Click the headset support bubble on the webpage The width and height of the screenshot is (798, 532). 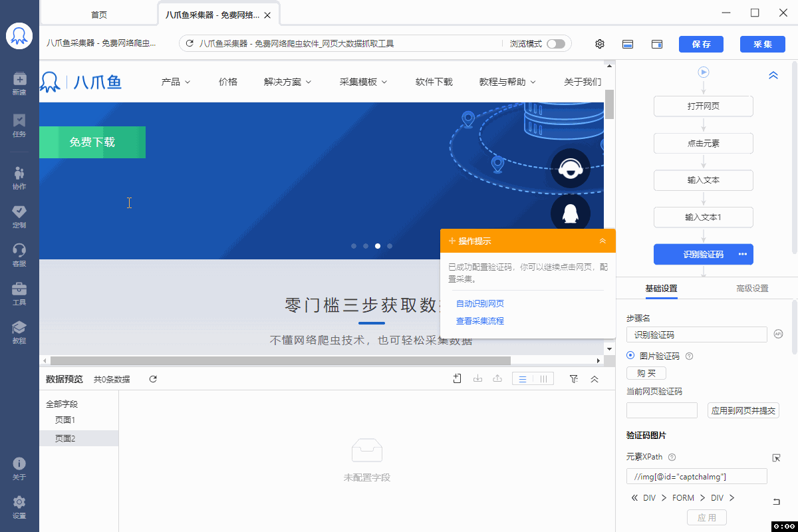pyautogui.click(x=571, y=168)
